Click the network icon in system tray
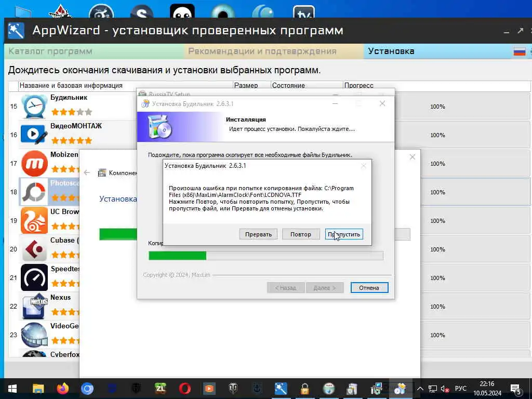The height and width of the screenshot is (399, 532). point(433,389)
